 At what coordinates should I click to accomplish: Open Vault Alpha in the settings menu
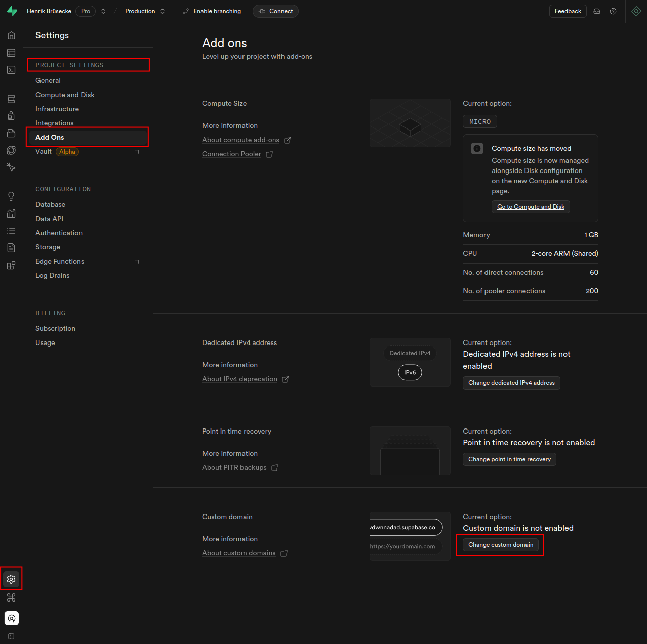tap(88, 152)
